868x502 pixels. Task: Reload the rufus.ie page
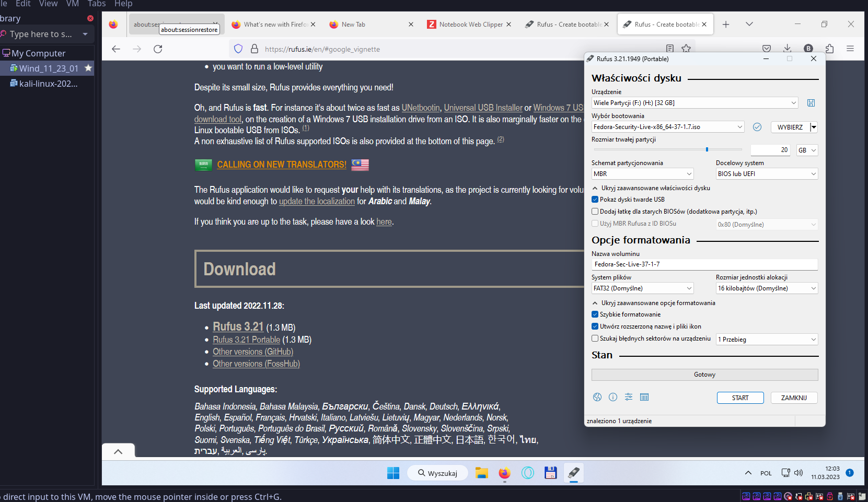pyautogui.click(x=158, y=49)
